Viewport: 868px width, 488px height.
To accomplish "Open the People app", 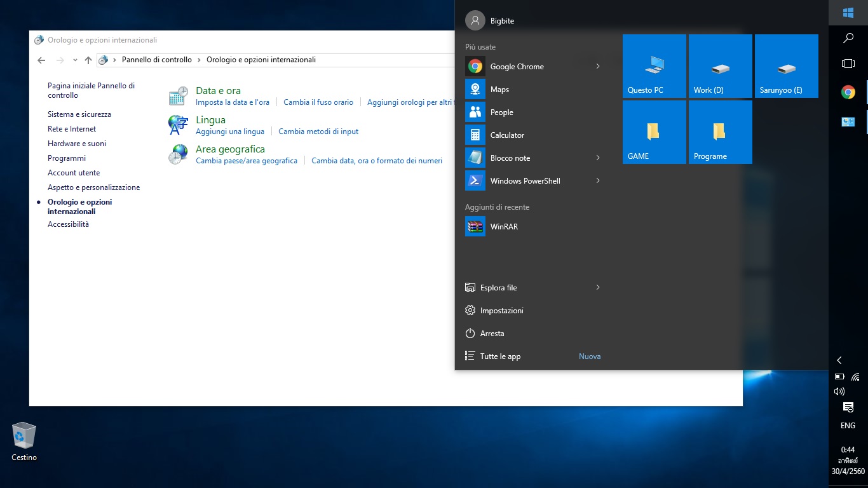I will [501, 112].
